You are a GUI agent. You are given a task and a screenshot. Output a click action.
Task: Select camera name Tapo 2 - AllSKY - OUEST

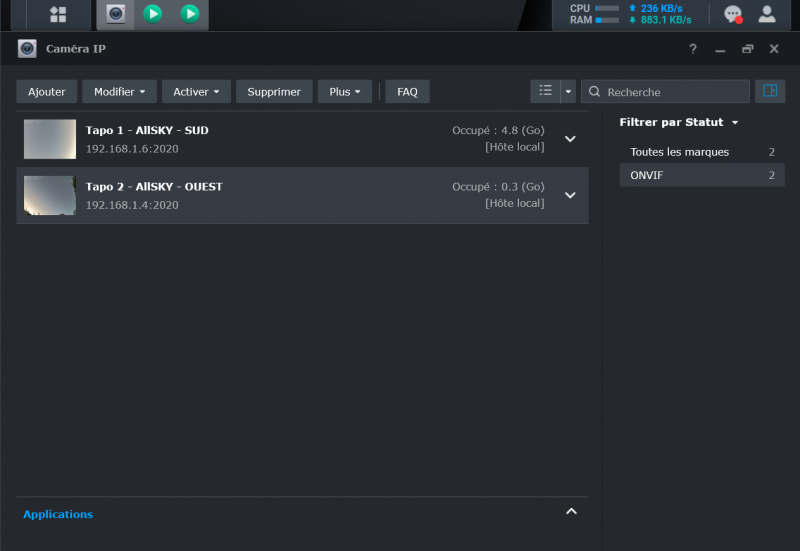click(154, 187)
